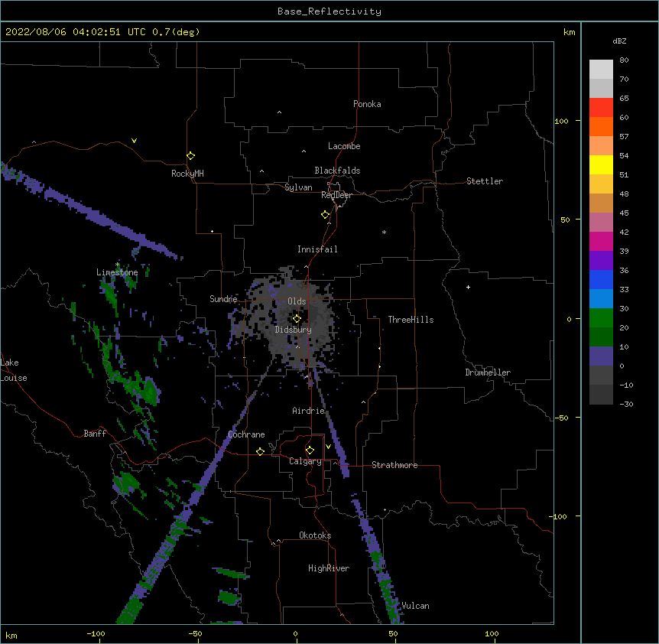
Task: Click the yellow diamond marker near Cochrane
Action: click(260, 451)
